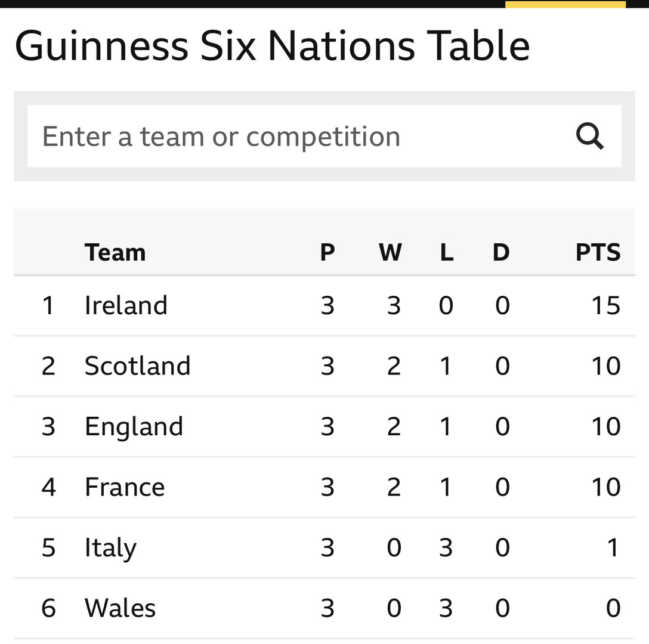Viewport: 649px width, 644px height.
Task: Click the PTS column header
Action: [598, 252]
